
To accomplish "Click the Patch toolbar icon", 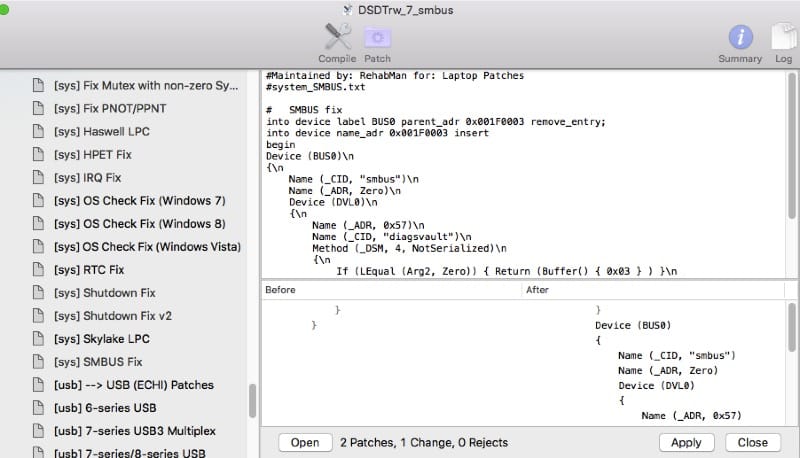I will (x=378, y=38).
